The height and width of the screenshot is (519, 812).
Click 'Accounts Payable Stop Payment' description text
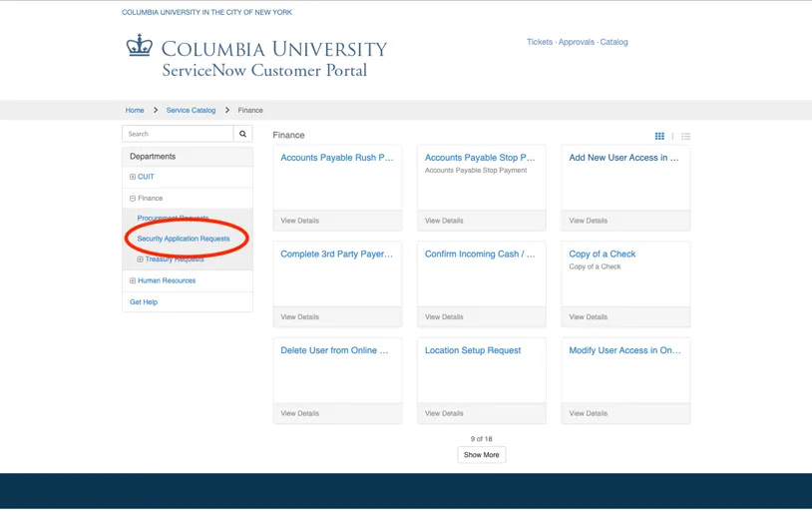pyautogui.click(x=476, y=171)
